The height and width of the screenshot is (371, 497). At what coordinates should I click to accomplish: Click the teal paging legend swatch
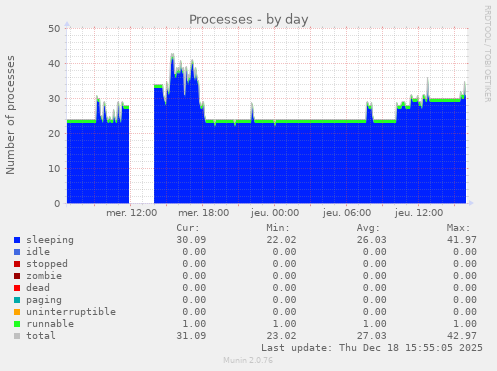17,300
